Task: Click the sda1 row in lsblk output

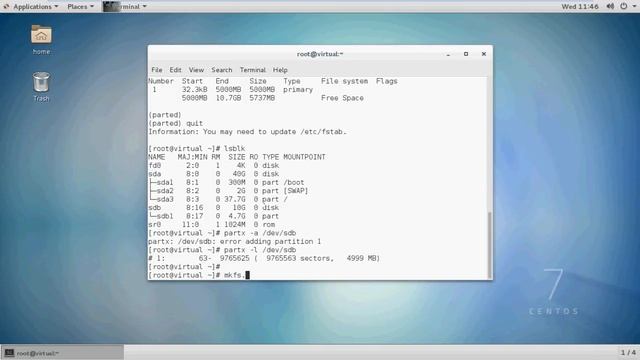Action: pos(227,182)
